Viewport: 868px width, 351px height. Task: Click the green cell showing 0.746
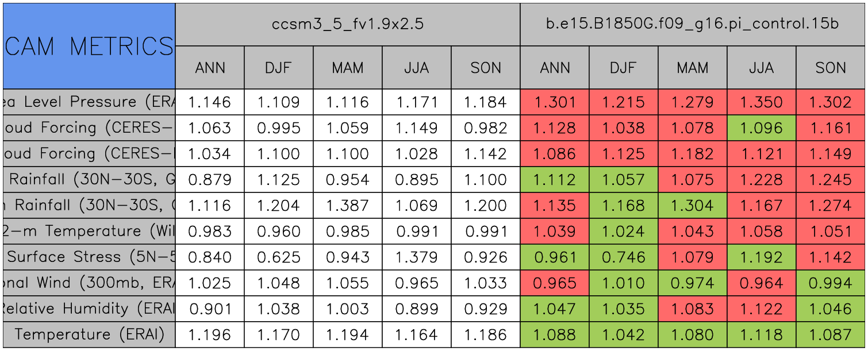623,257
